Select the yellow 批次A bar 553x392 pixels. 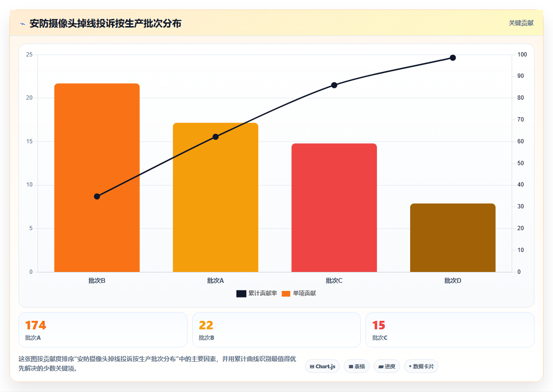pos(216,197)
